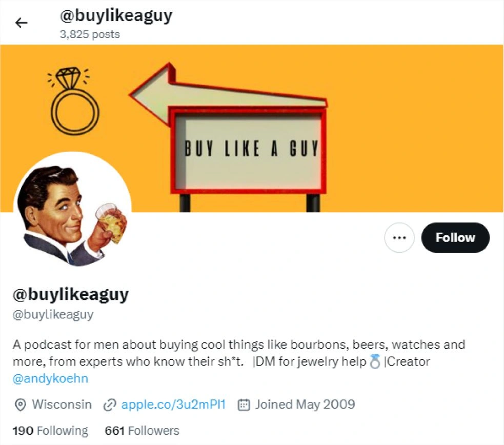View the 190 Following list

(50, 431)
